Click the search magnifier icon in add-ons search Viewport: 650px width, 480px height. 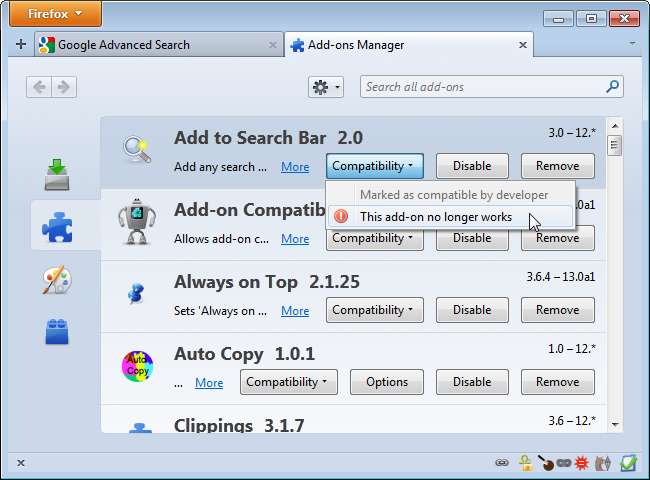612,87
